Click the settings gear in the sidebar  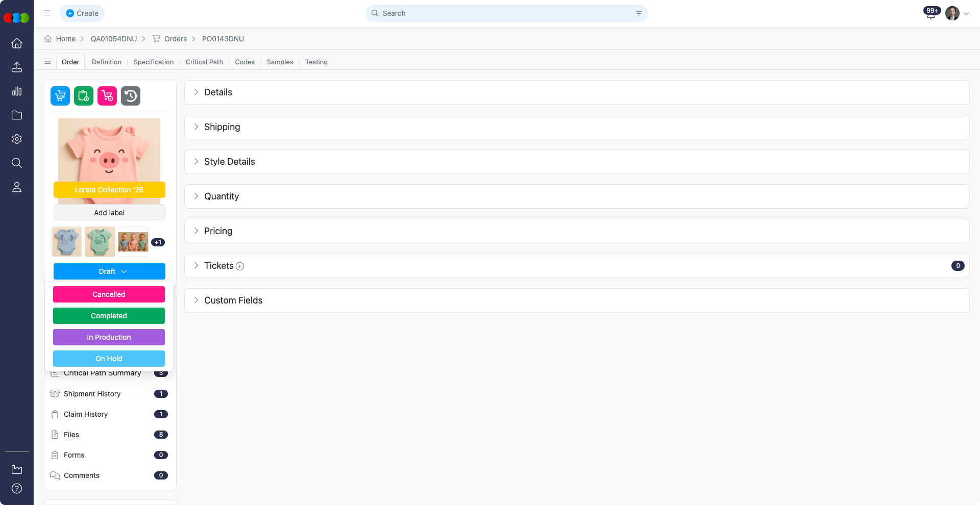click(x=17, y=139)
